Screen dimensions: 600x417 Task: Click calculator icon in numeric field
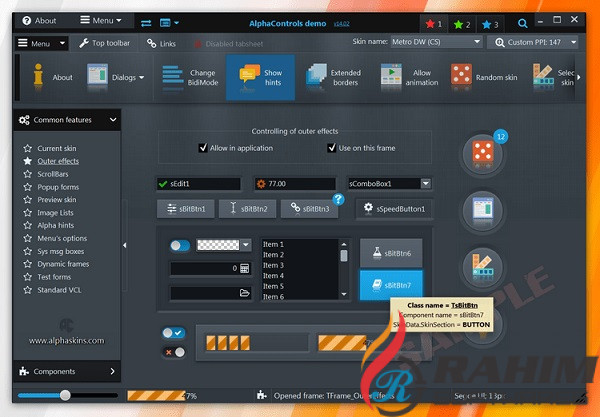[245, 268]
